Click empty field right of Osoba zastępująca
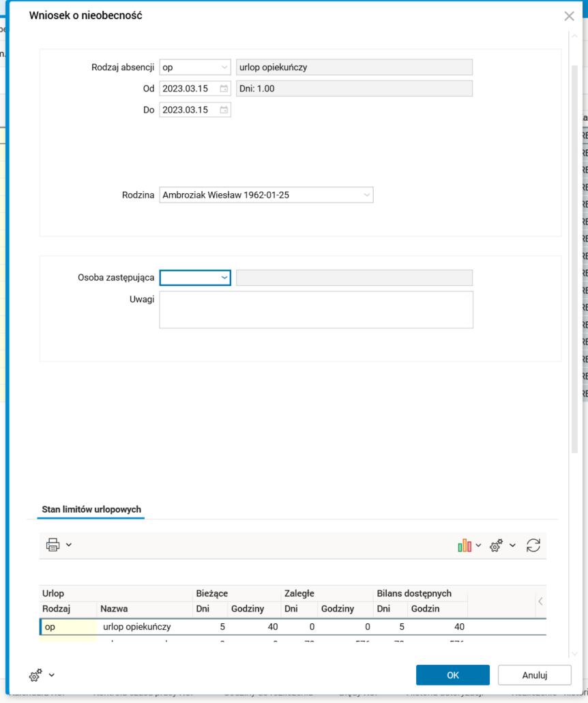Screen dimensions: 588x703 354,278
